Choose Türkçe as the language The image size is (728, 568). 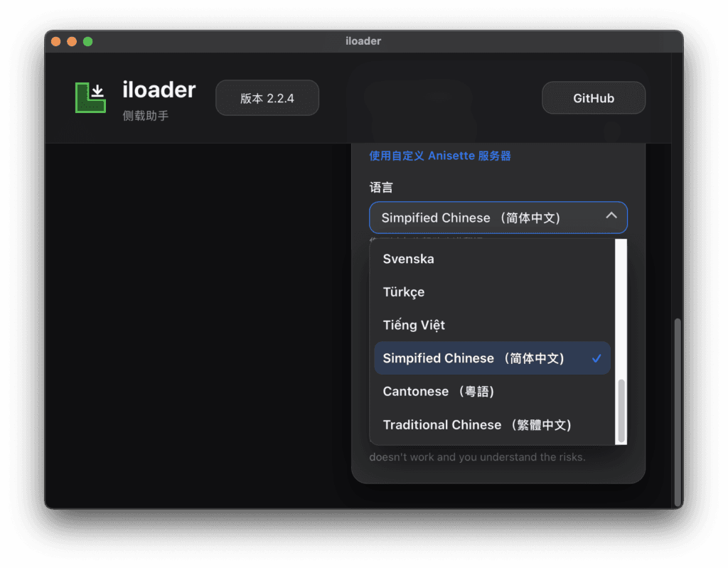point(403,292)
